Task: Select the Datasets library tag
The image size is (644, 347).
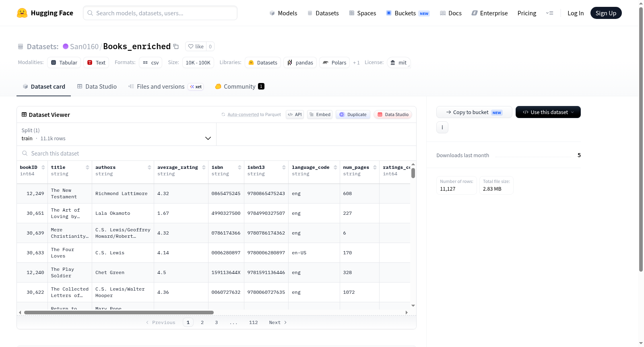Action: [x=263, y=62]
